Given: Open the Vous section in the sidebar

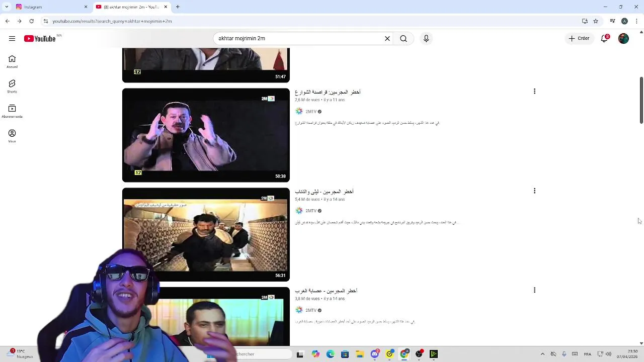Looking at the screenshot, I should [x=12, y=136].
